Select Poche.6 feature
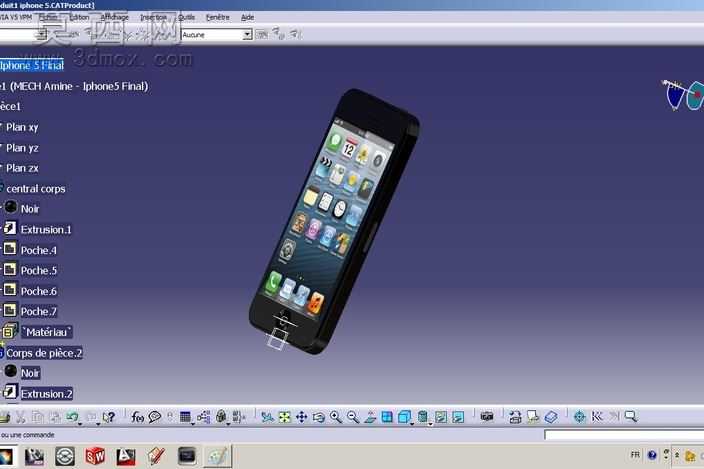 [39, 291]
